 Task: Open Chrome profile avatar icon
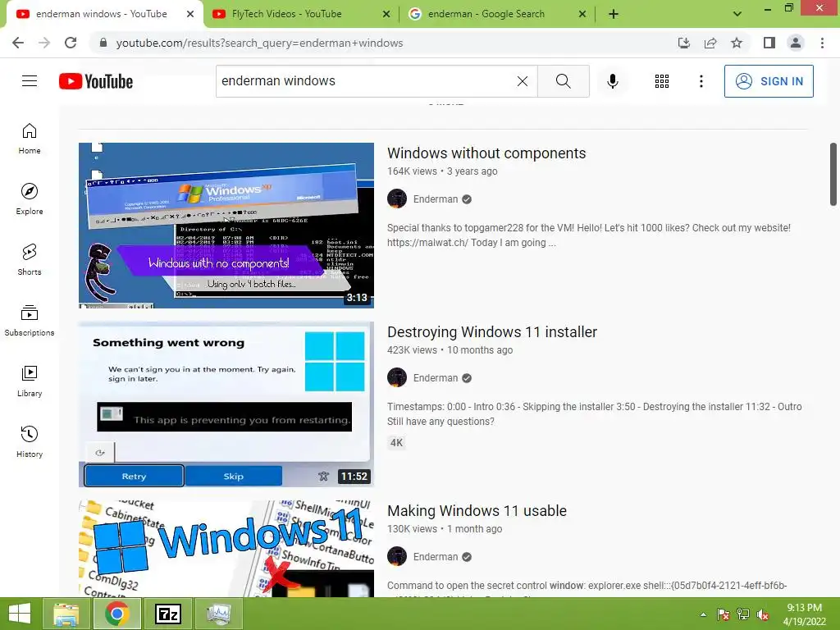click(796, 43)
